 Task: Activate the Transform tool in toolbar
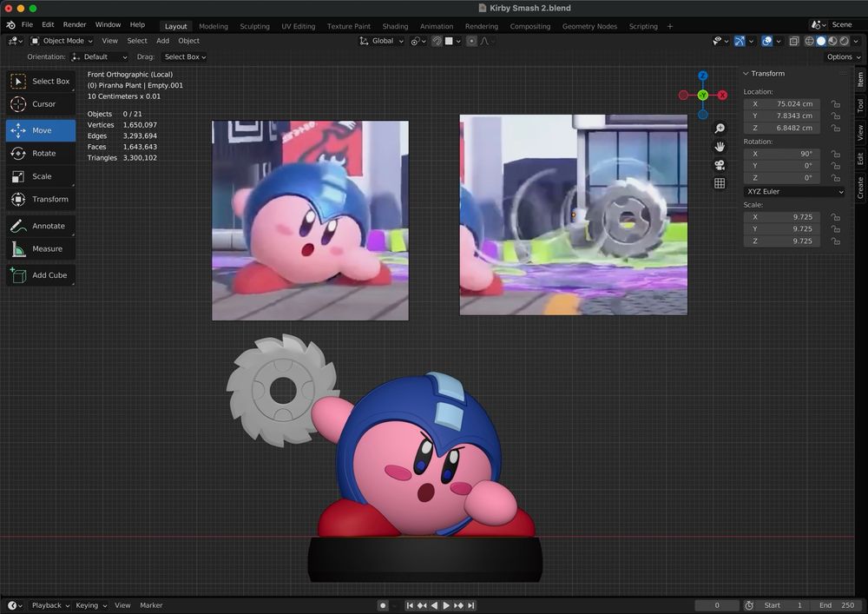pos(41,200)
